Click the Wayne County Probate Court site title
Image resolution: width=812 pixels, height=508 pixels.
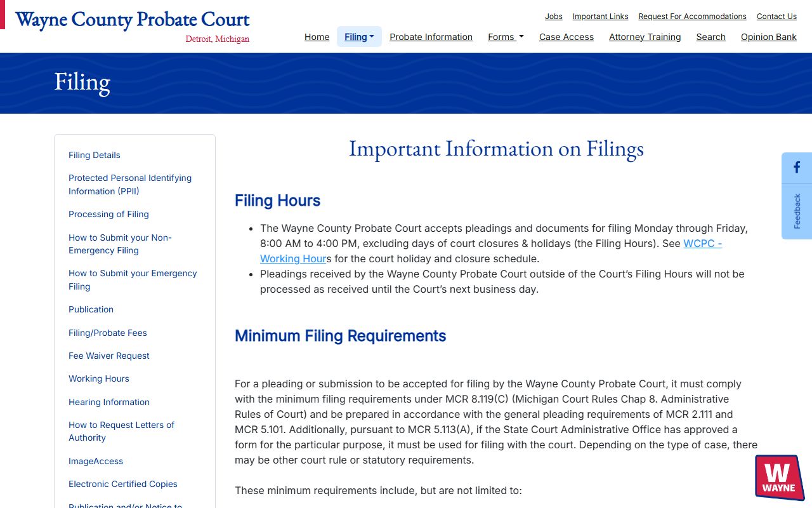133,19
